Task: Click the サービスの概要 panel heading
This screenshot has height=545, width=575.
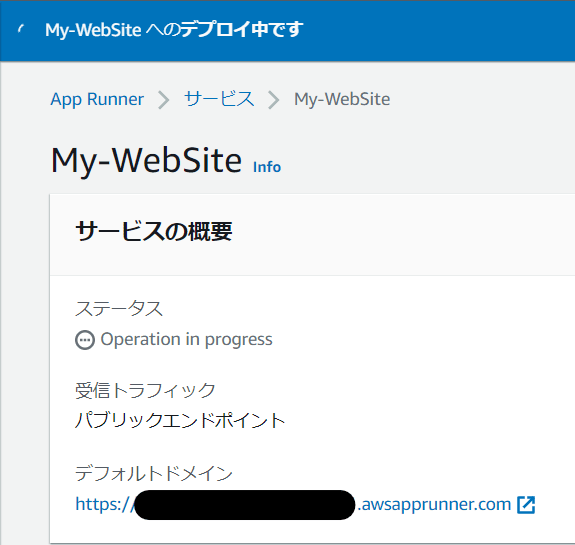Action: coord(154,231)
